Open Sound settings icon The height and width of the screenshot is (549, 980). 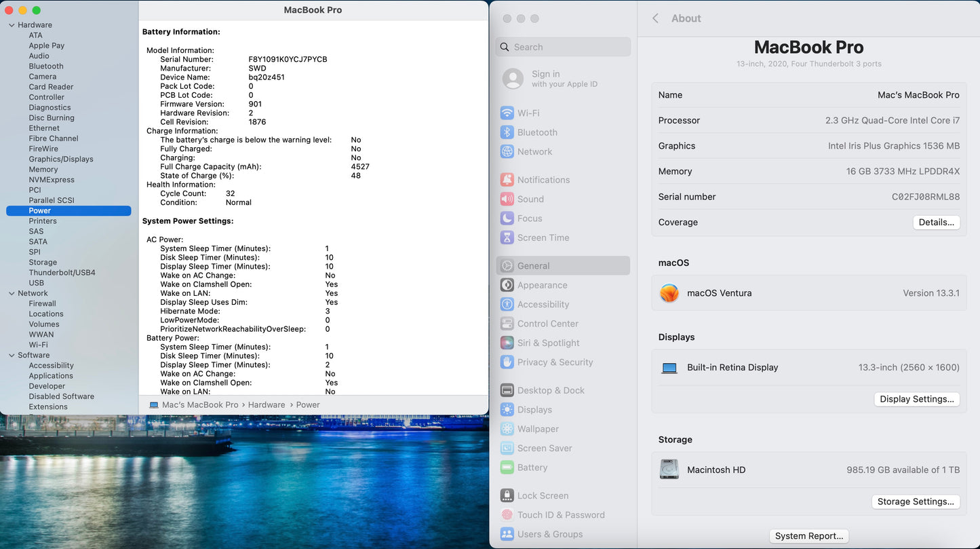(507, 199)
